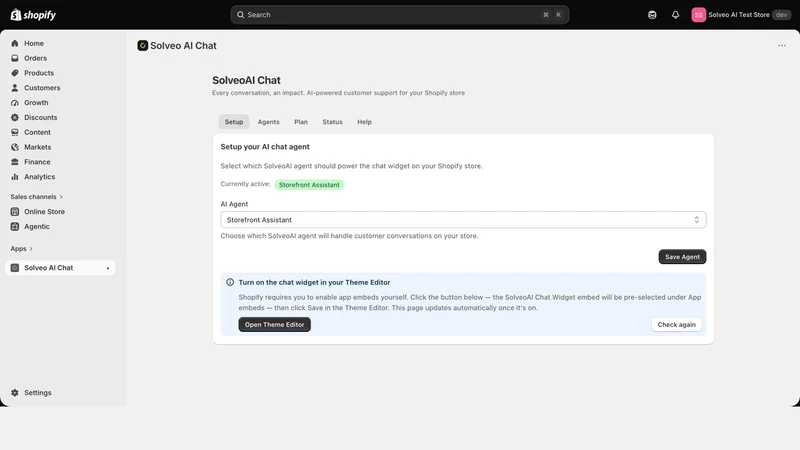This screenshot has height=450, width=800.
Task: Switch to the Help tab
Action: pos(364,122)
